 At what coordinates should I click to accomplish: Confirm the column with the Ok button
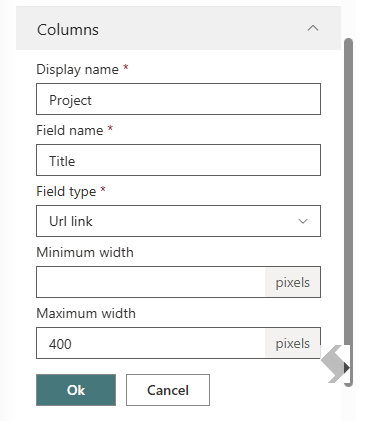(x=76, y=390)
